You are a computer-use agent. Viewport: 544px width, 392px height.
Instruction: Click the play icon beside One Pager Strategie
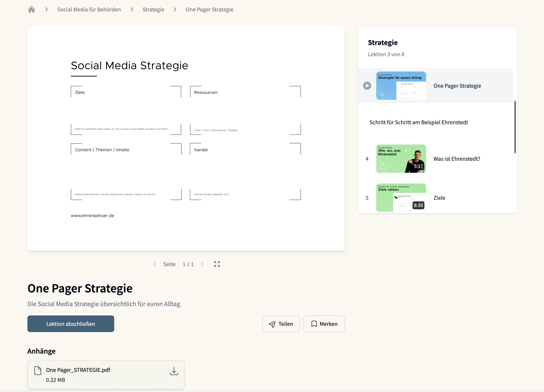[x=367, y=86]
